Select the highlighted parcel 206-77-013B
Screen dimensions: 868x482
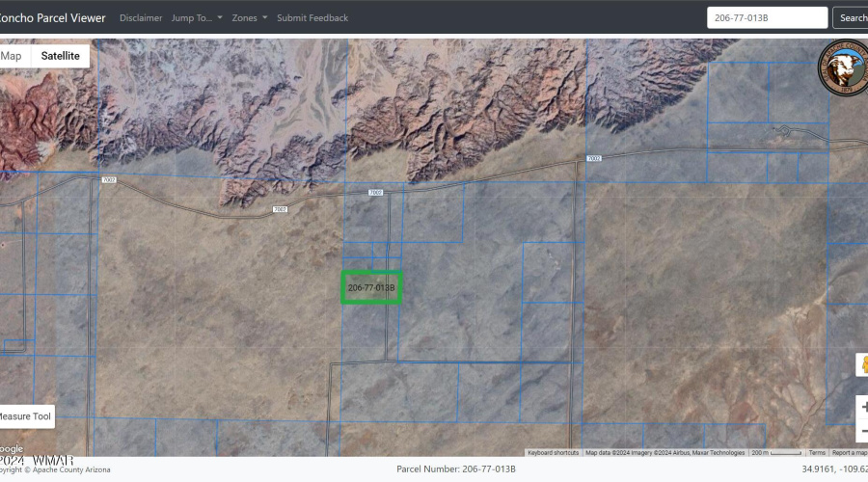(371, 287)
